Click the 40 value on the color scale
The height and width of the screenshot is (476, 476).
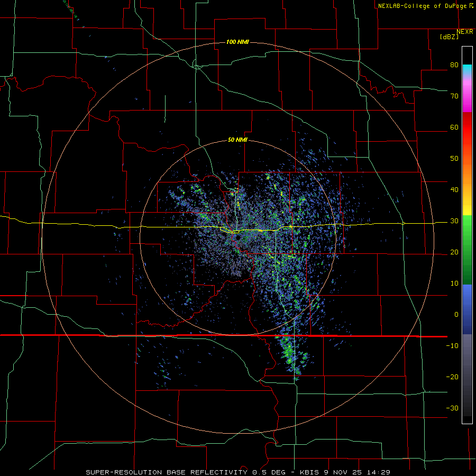[x=454, y=190]
